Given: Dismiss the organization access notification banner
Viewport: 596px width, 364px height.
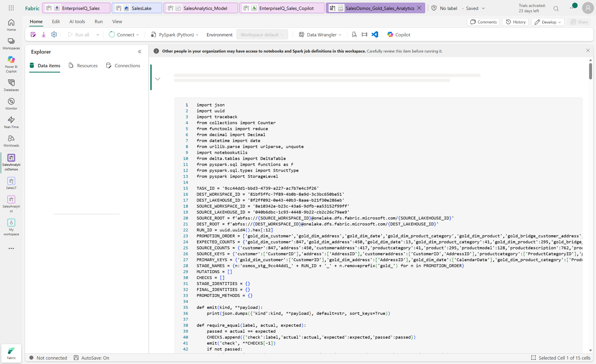Looking at the screenshot, I should [588, 51].
